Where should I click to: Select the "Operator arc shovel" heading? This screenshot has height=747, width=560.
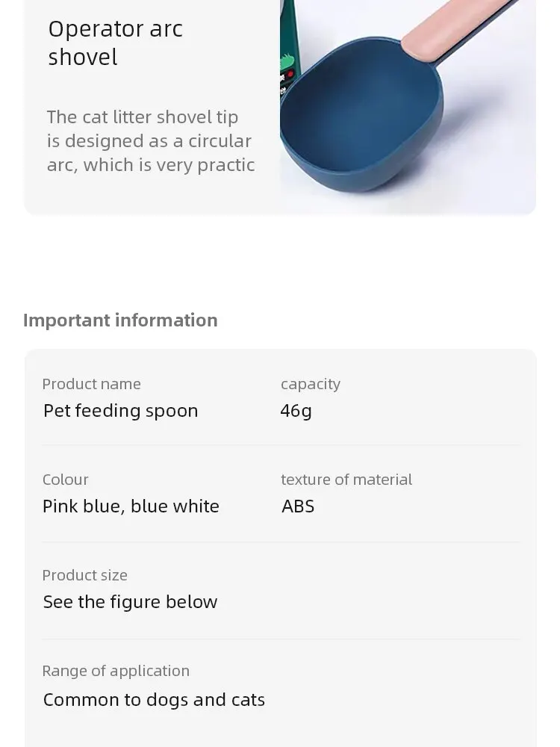point(115,43)
